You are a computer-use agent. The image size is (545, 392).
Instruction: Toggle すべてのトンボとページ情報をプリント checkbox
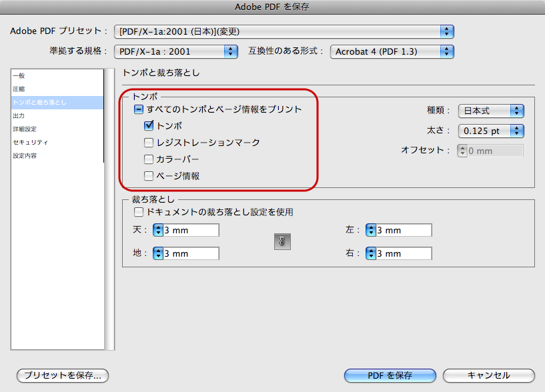tap(138, 109)
